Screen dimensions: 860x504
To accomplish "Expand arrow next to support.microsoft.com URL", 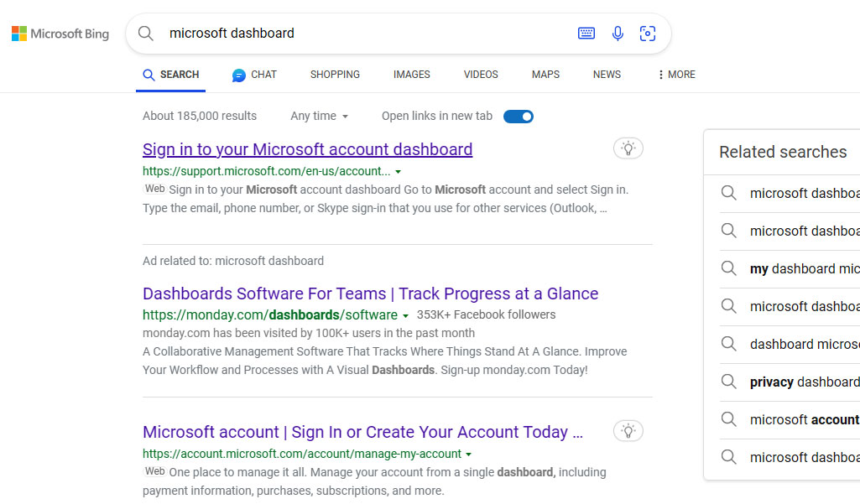I will point(399,172).
